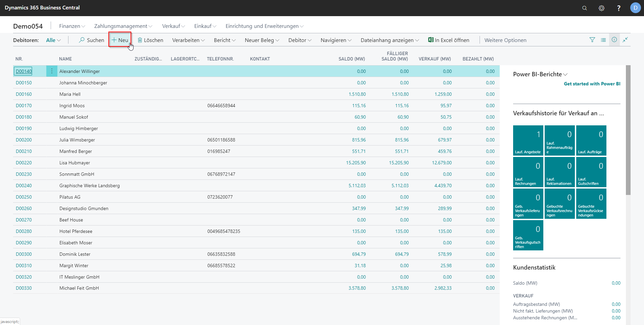Expand the Power BI-Berichte heading
The width and height of the screenshot is (644, 325).
point(540,74)
